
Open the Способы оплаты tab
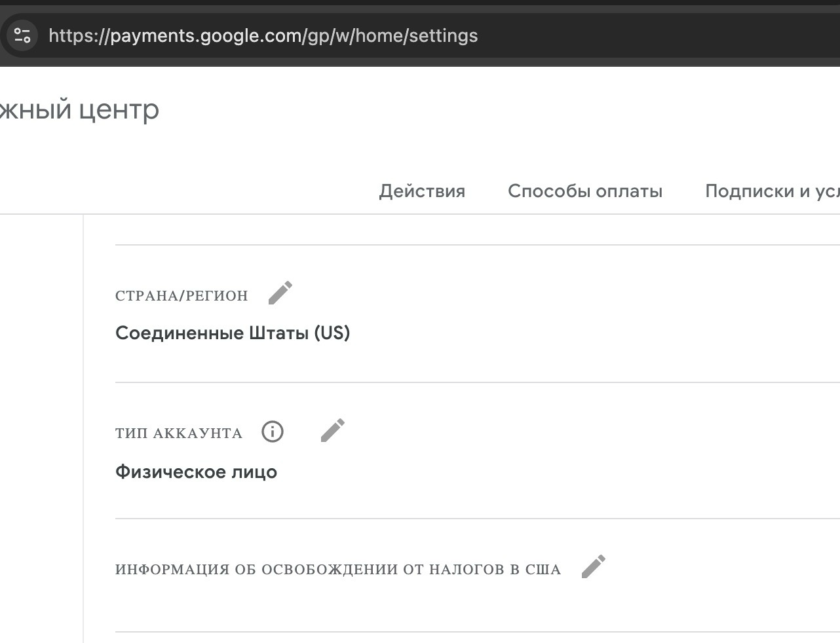(585, 191)
